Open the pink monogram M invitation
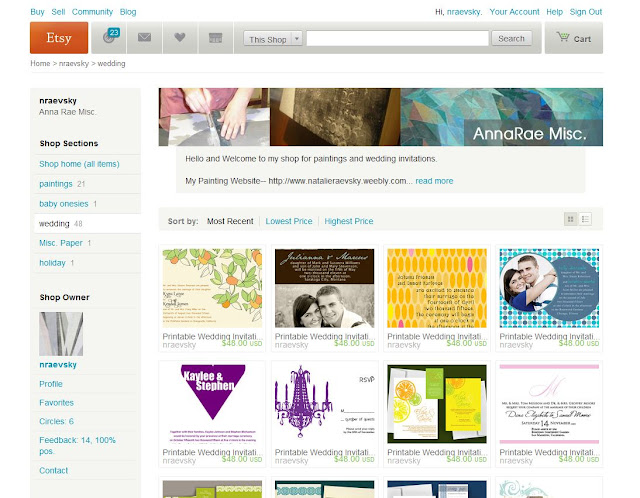The image size is (640, 498). pos(549,404)
